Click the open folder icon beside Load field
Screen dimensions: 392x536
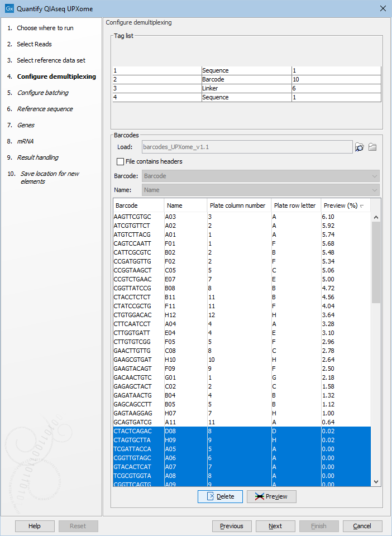[x=372, y=147]
